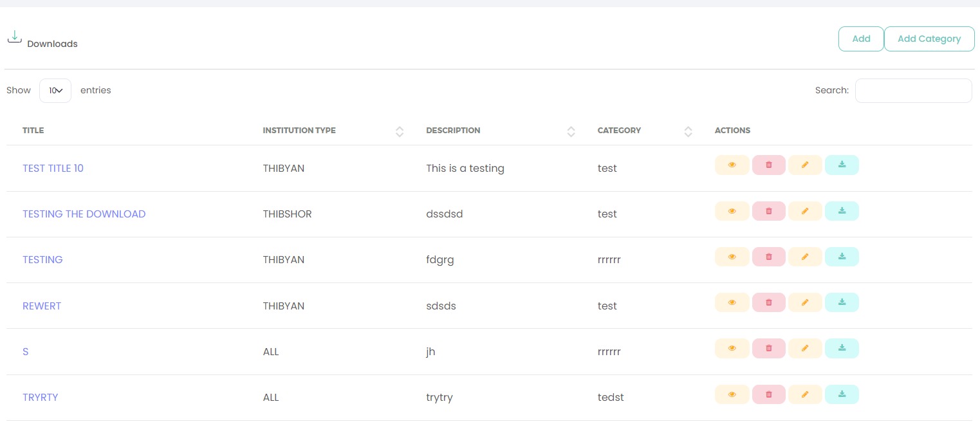Download the TESTING row file
Image resolution: width=980 pixels, height=424 pixels.
(x=842, y=257)
